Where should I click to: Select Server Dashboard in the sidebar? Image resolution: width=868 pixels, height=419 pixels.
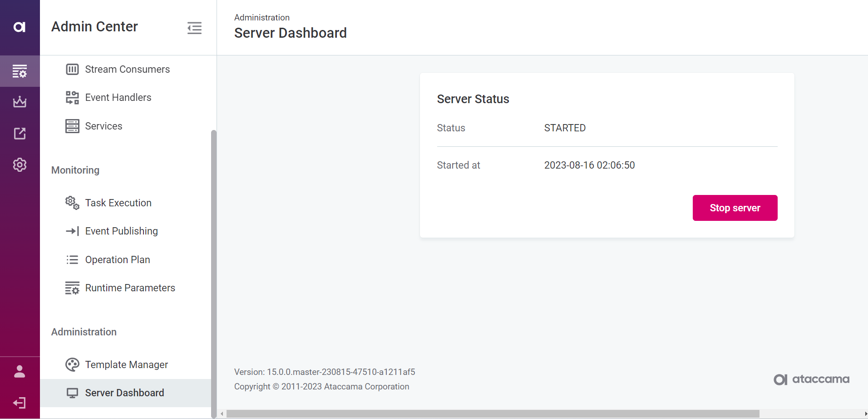(124, 393)
